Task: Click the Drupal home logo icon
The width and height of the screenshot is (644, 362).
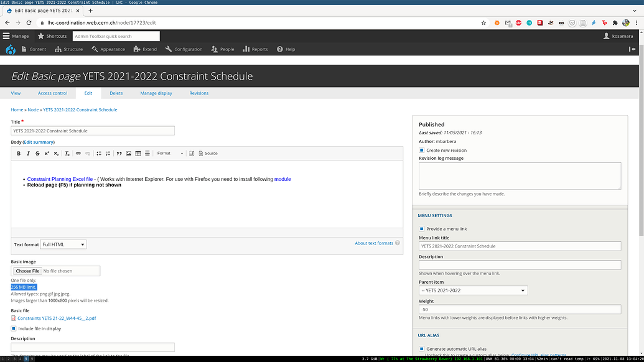Action: point(11,49)
